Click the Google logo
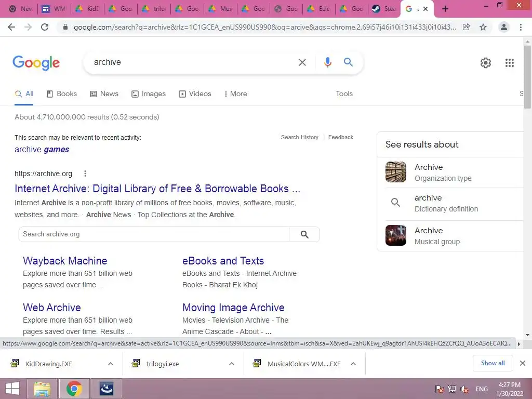 coord(36,63)
